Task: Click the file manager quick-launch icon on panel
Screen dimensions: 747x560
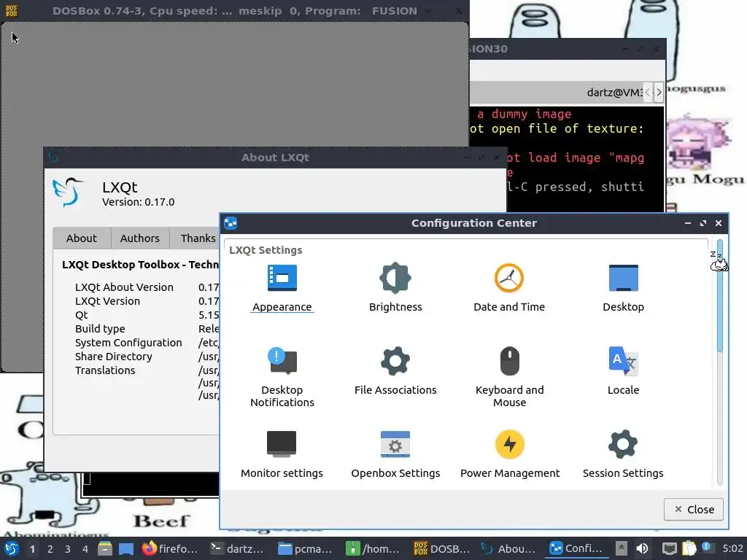Action: point(105,548)
